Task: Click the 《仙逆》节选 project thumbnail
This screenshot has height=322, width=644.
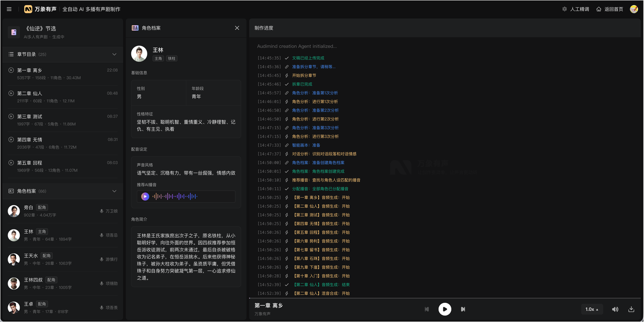Action: point(14,33)
